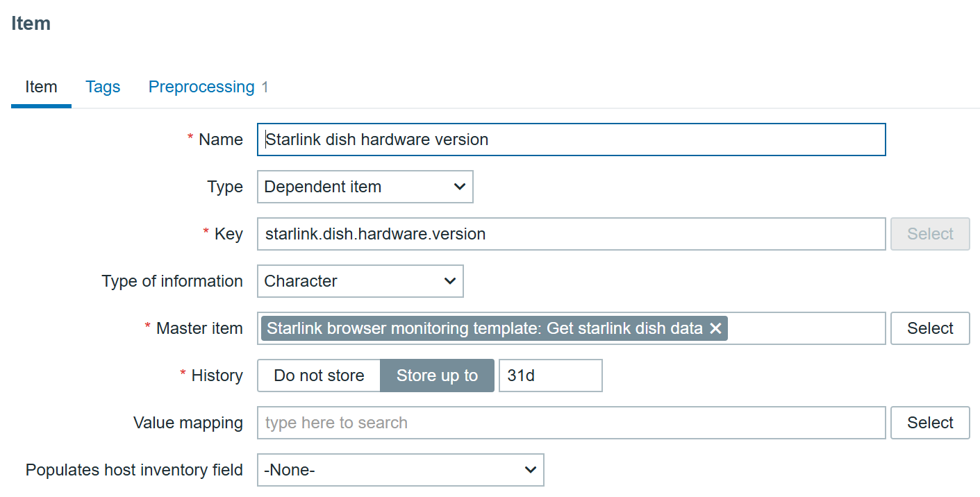Image resolution: width=980 pixels, height=497 pixels.
Task: Select the Item tab
Action: point(41,87)
